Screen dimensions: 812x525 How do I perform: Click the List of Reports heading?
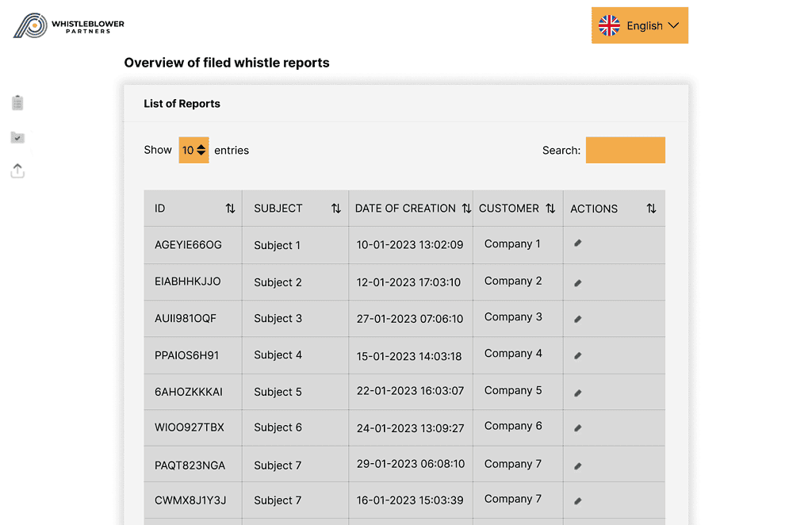coord(182,104)
